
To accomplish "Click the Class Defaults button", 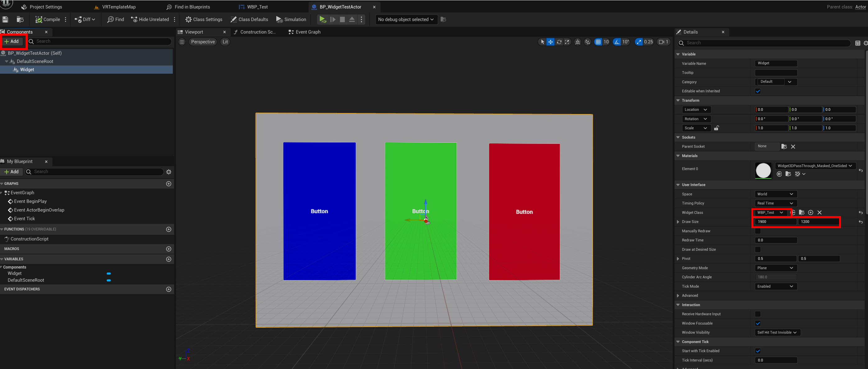I will 249,20.
